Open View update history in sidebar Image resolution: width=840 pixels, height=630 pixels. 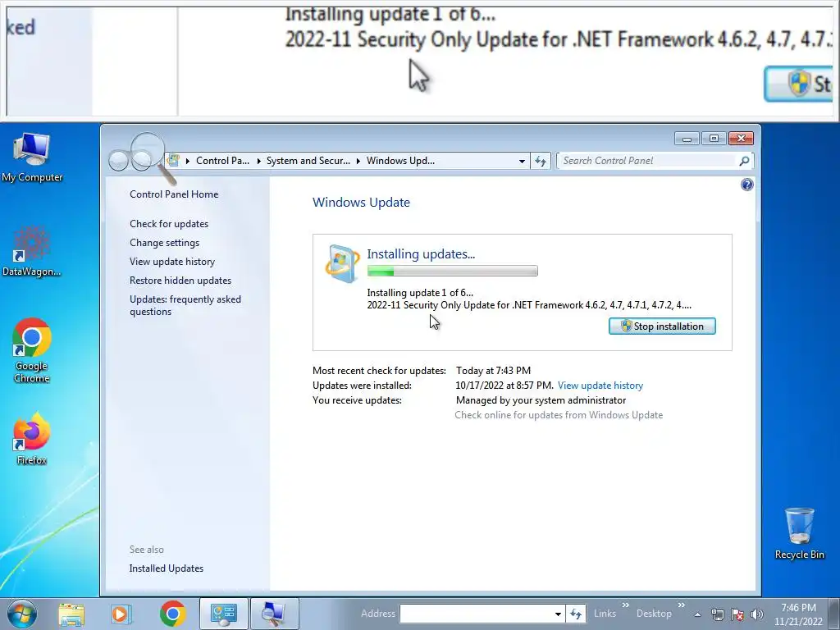tap(172, 262)
